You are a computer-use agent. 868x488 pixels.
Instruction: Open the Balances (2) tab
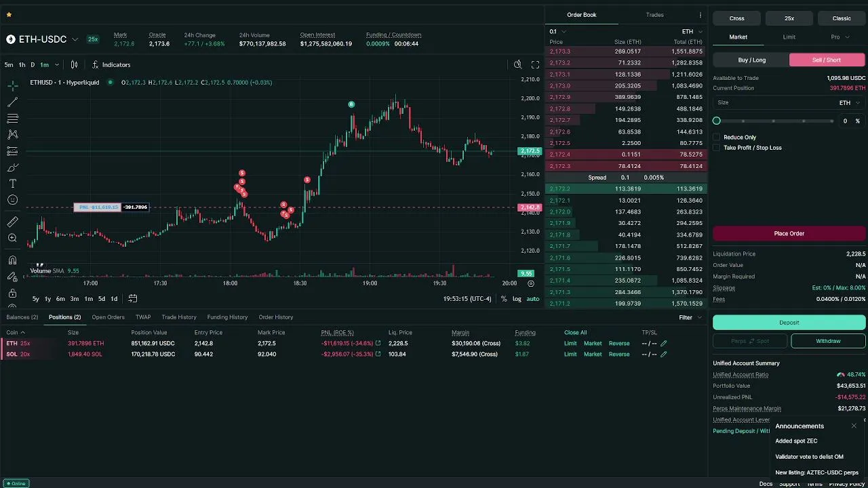tap(22, 317)
